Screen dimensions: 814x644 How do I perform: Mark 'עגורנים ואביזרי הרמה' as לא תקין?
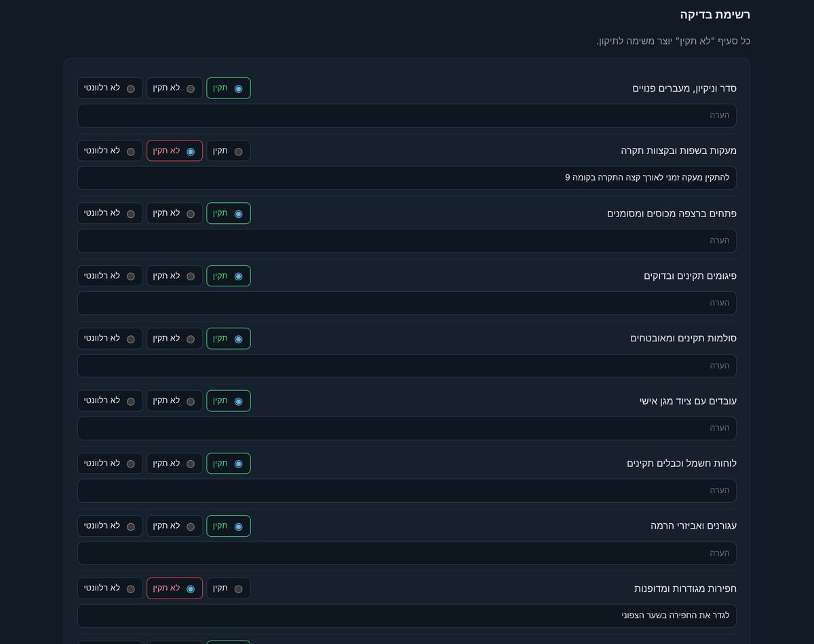[174, 526]
